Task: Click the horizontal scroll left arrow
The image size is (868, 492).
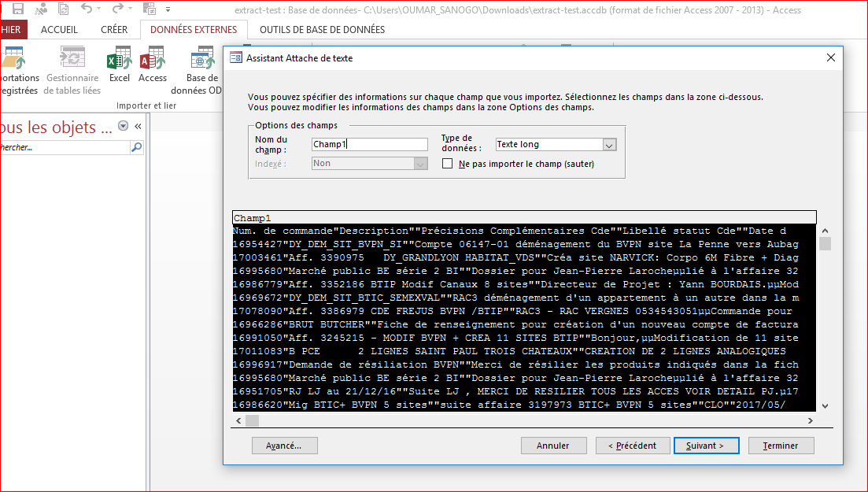Action: point(238,420)
